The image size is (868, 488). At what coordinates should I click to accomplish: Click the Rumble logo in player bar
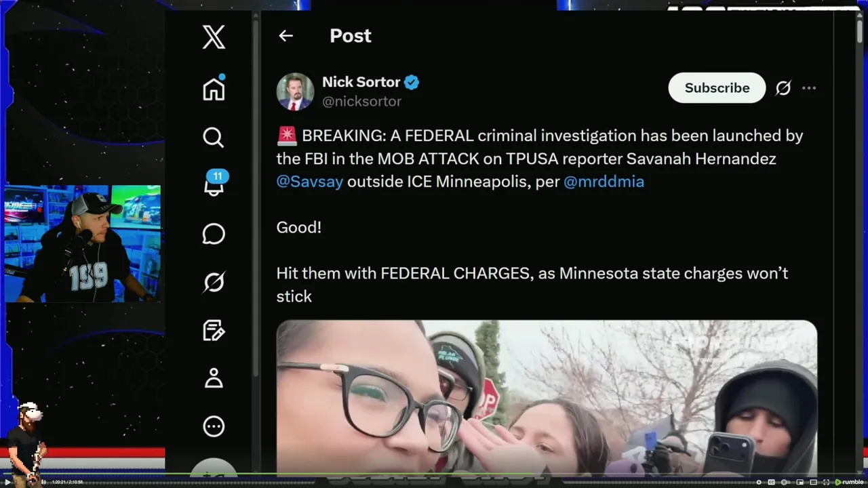(x=849, y=482)
